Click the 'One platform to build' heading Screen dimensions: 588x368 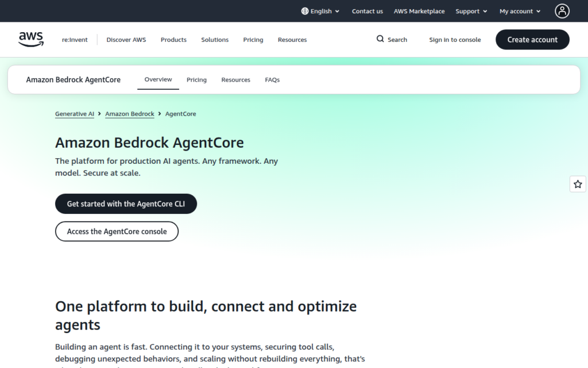(206, 316)
